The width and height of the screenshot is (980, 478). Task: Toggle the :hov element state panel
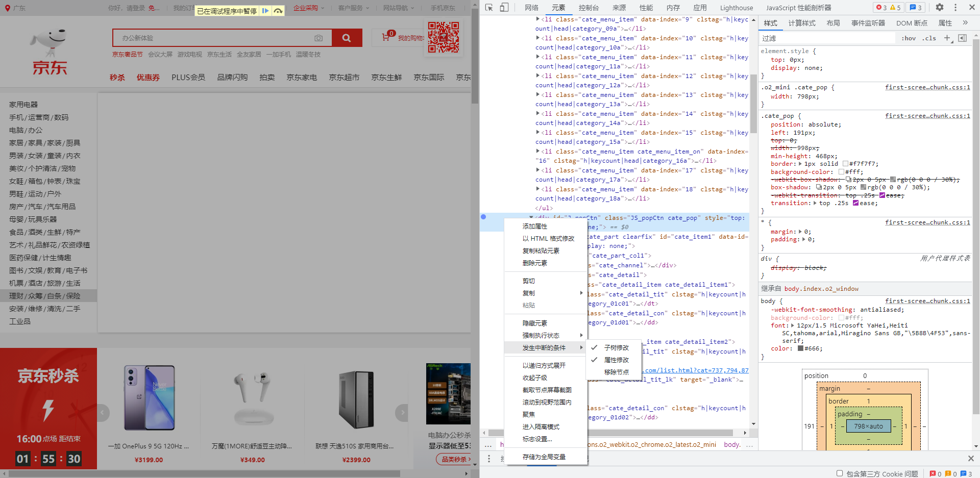[909, 38]
